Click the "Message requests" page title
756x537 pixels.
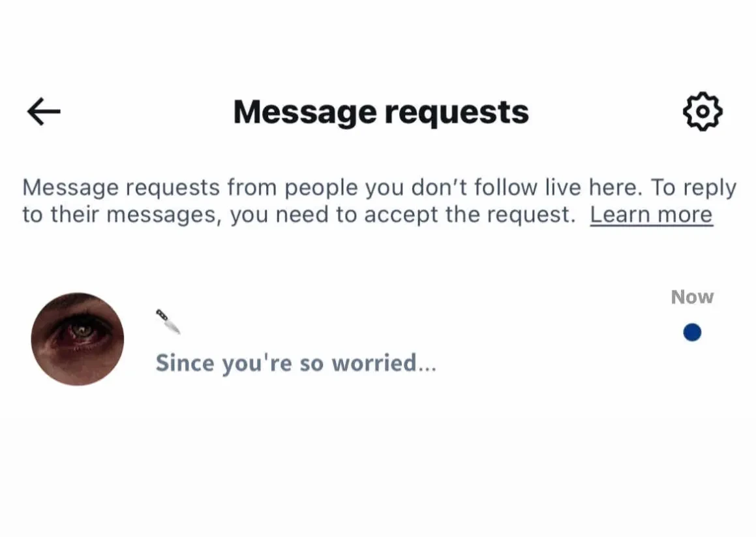coord(381,112)
